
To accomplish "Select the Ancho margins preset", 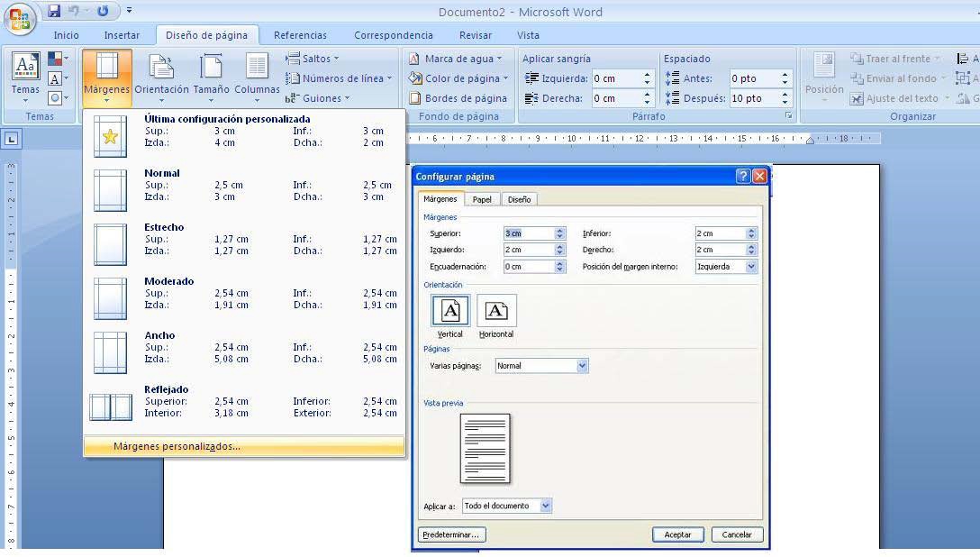I will point(244,352).
